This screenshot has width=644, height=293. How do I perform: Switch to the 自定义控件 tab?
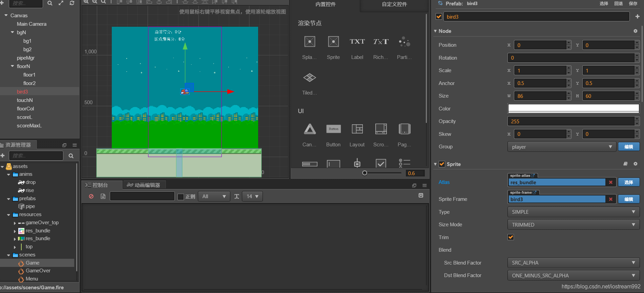click(394, 4)
